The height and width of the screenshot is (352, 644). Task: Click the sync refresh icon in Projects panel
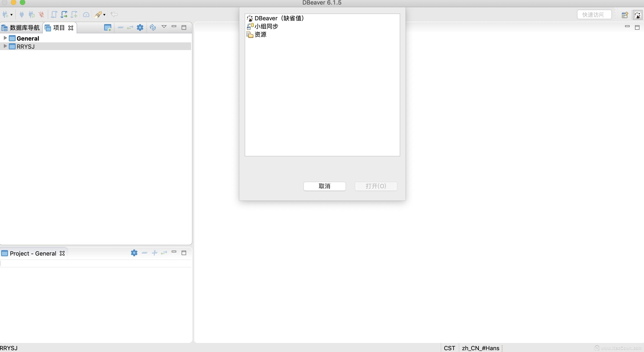(153, 27)
